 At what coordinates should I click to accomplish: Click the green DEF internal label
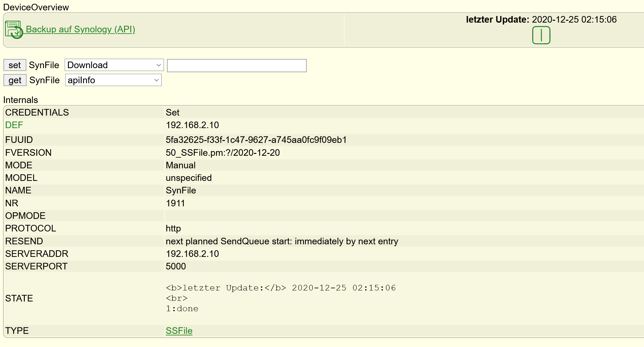(x=14, y=125)
